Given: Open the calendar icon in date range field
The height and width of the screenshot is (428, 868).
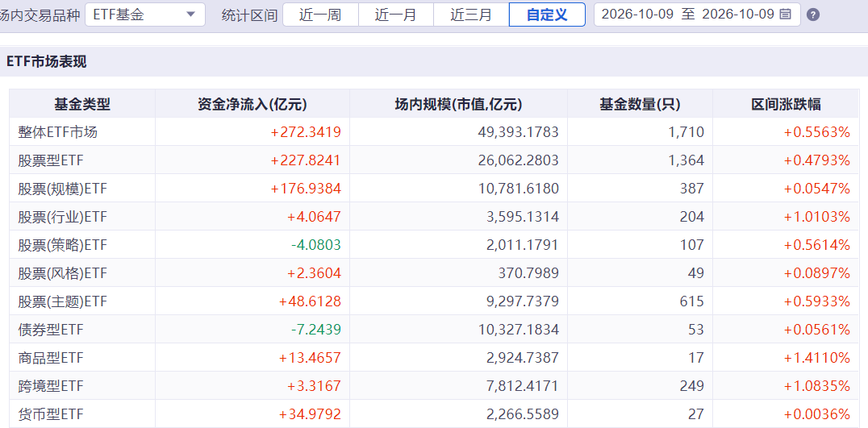Looking at the screenshot, I should (785, 15).
